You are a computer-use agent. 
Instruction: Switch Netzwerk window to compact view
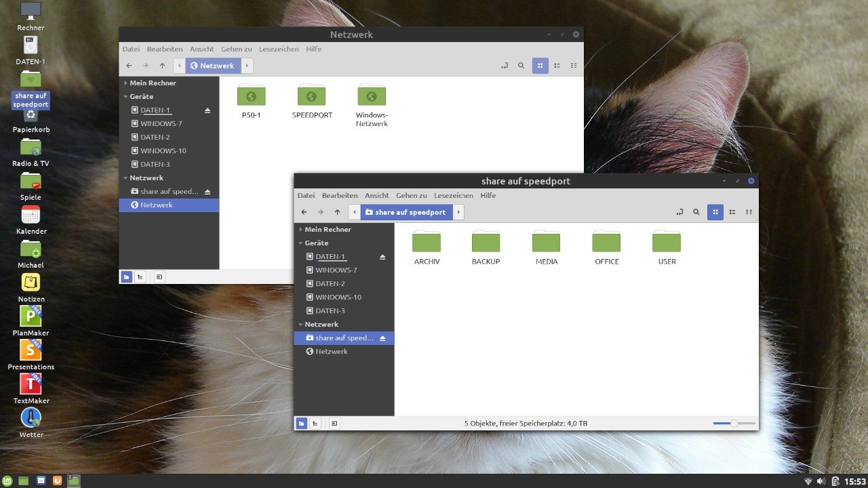[x=574, y=66]
